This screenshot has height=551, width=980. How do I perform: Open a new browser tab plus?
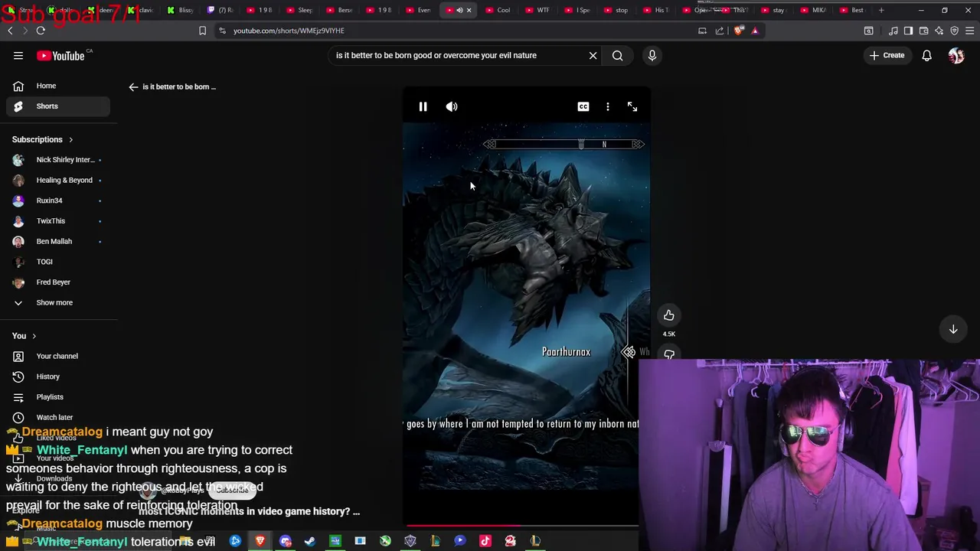pyautogui.click(x=881, y=10)
